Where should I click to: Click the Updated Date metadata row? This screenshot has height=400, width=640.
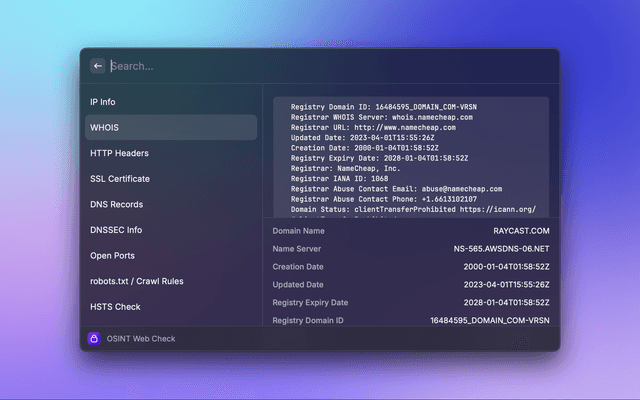411,285
